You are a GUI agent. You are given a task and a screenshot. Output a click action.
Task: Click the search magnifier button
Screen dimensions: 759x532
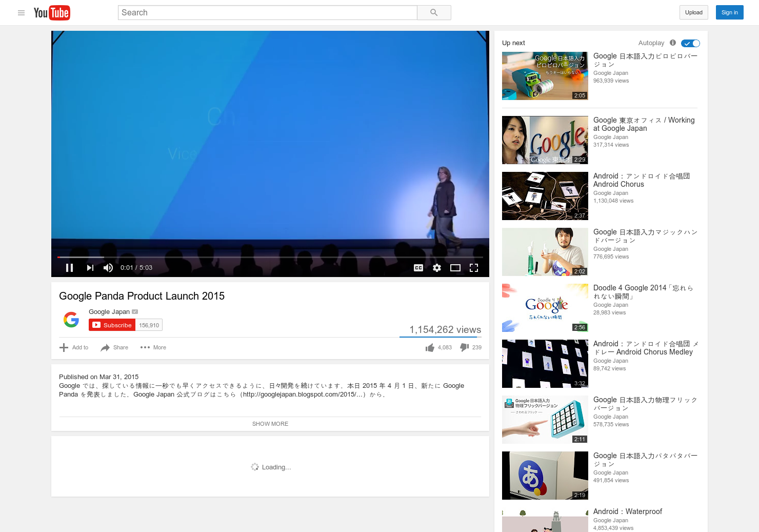434,13
